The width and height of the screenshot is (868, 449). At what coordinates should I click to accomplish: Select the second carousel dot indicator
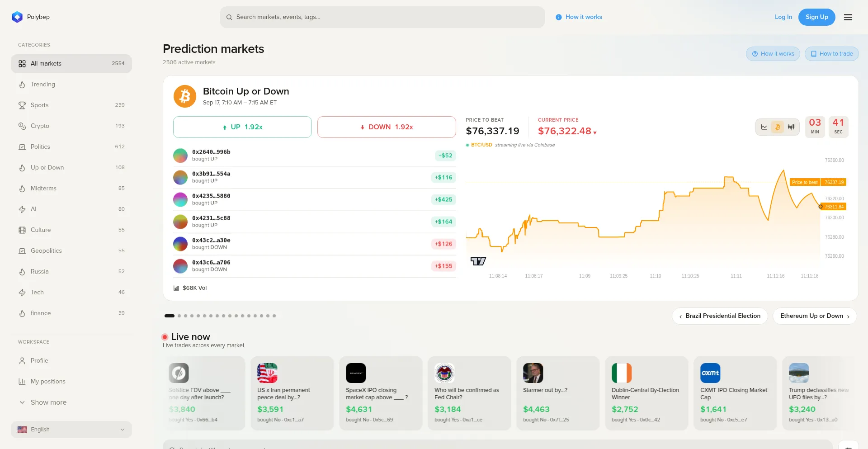tap(179, 316)
